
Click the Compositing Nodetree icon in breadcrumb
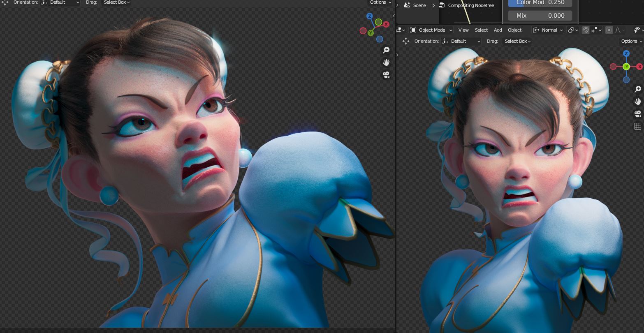pos(442,5)
